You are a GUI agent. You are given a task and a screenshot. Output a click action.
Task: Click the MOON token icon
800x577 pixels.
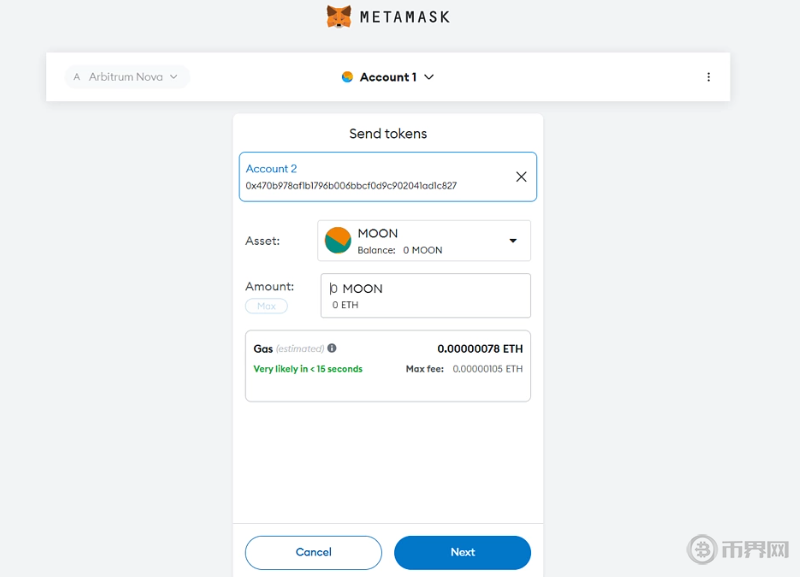tap(338, 240)
